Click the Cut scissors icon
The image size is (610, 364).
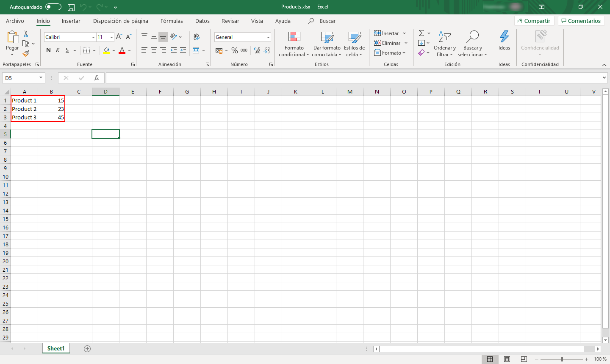tap(26, 34)
